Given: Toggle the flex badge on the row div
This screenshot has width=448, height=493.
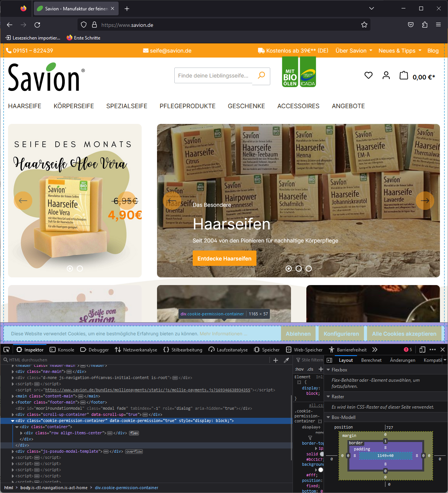Looking at the screenshot, I should [x=134, y=432].
